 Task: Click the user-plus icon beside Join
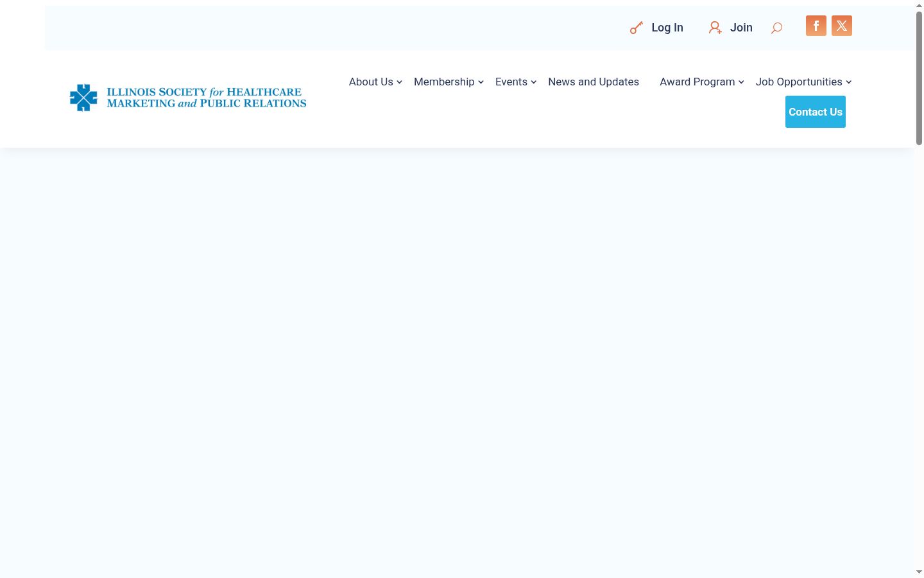(715, 28)
